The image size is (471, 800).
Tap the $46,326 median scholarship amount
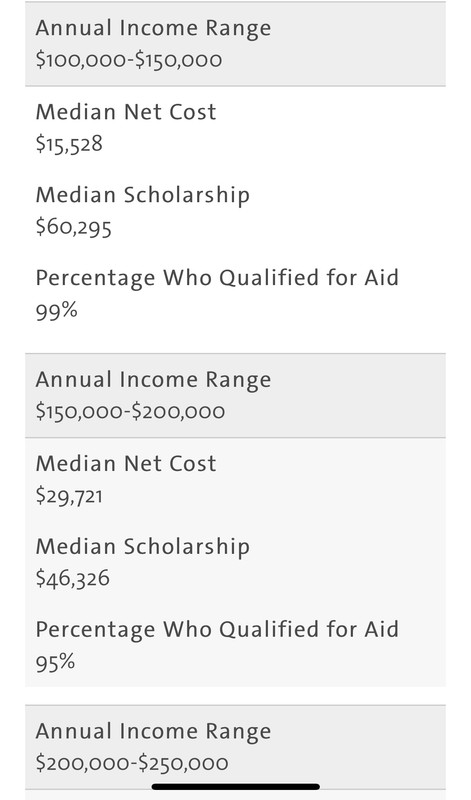pyautogui.click(x=72, y=579)
